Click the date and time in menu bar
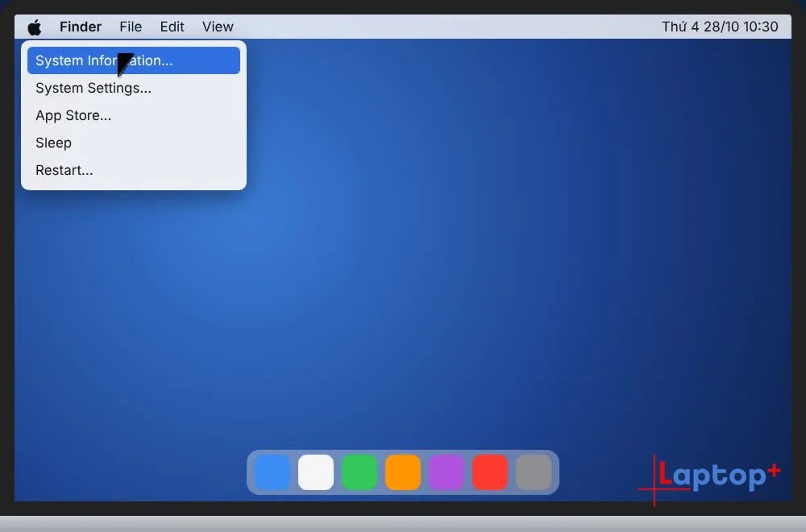The image size is (806, 532). [720, 27]
